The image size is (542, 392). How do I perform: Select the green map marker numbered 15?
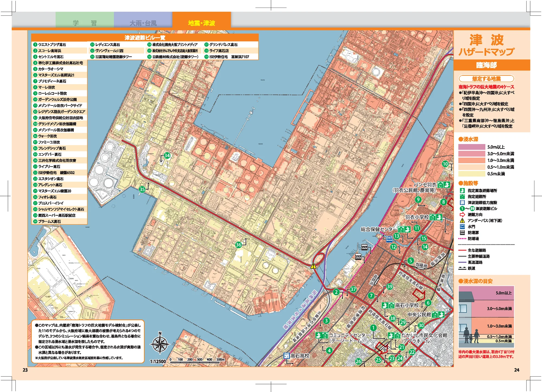tap(424, 238)
